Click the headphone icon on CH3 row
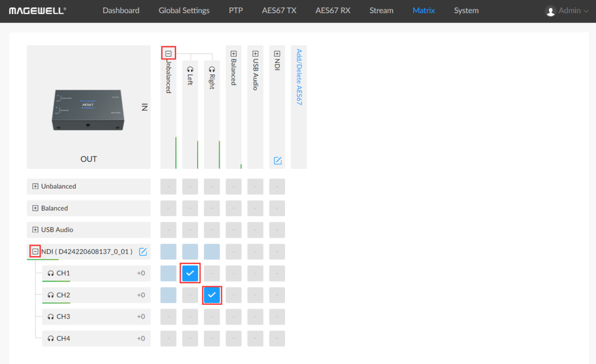The height and width of the screenshot is (364, 596). [51, 317]
